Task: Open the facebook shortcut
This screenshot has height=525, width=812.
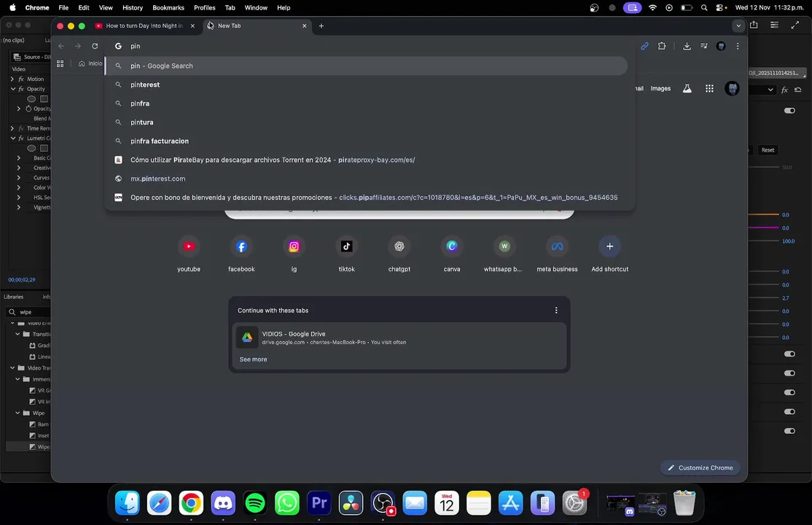Action: 241,246
